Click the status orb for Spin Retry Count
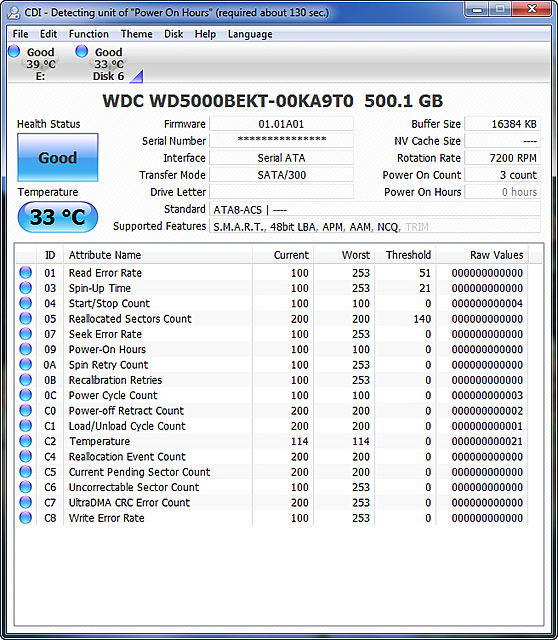The image size is (558, 640). [x=25, y=364]
